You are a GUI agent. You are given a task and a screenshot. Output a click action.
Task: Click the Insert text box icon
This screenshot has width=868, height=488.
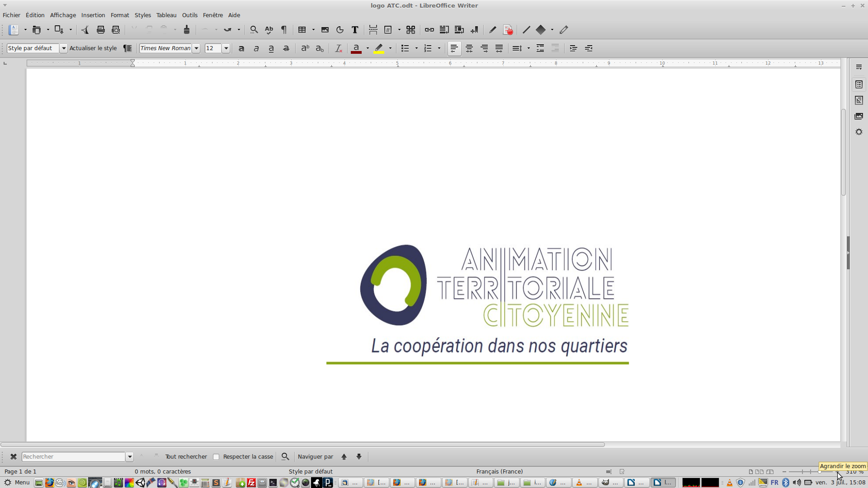pos(355,30)
